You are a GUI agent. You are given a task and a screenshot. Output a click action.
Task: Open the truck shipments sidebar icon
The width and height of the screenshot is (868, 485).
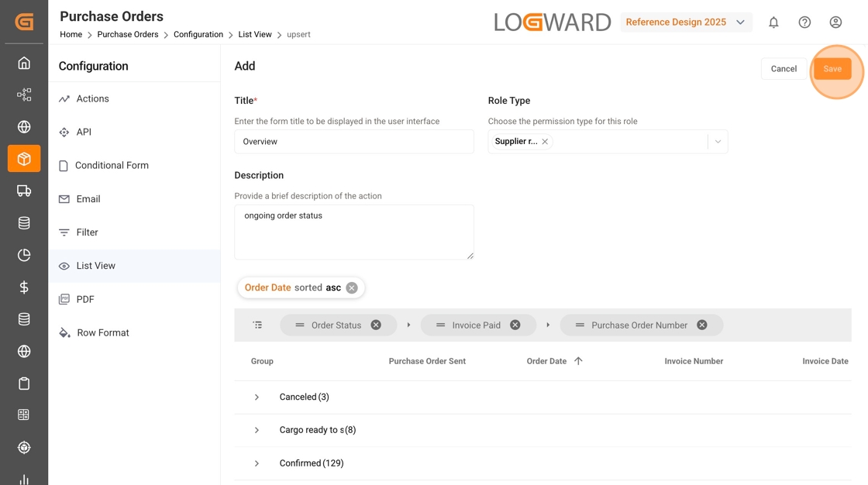(x=24, y=191)
